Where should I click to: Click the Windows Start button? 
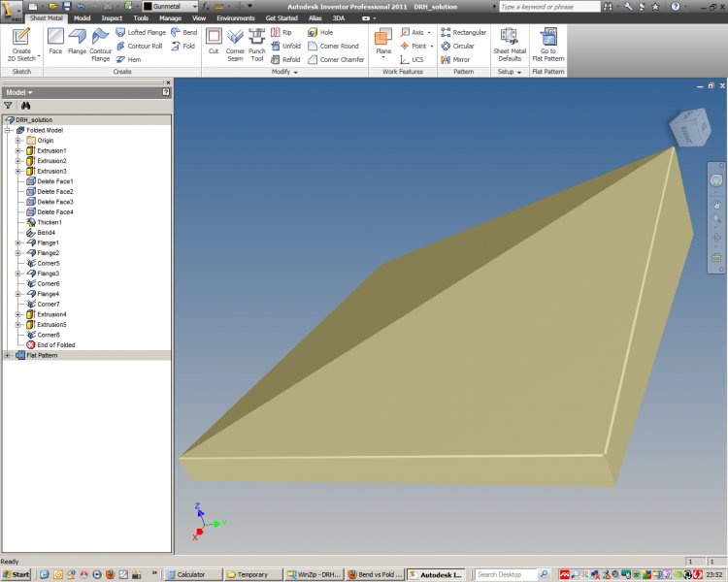(x=17, y=574)
